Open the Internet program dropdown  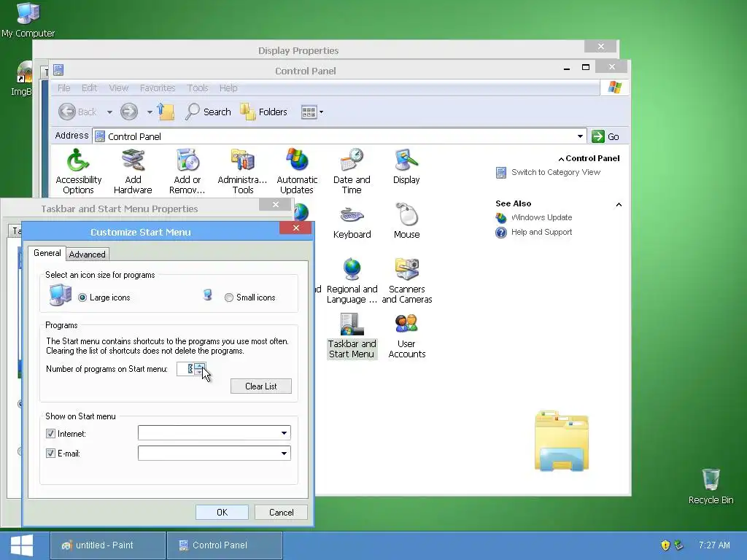[x=284, y=433]
